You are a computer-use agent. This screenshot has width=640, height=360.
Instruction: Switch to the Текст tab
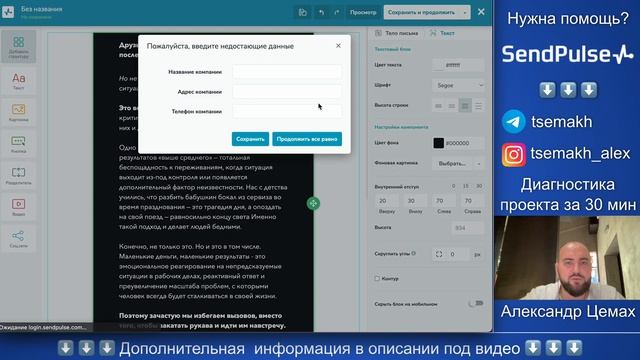point(442,33)
